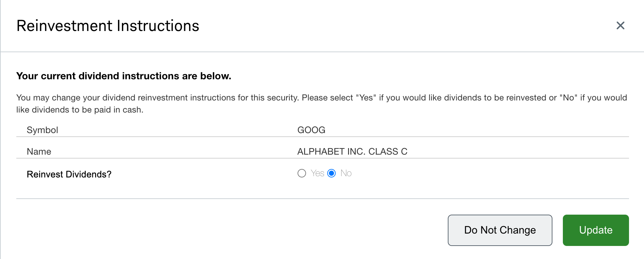The width and height of the screenshot is (644, 259).
Task: Click the word 'security' in the description
Action: click(283, 98)
